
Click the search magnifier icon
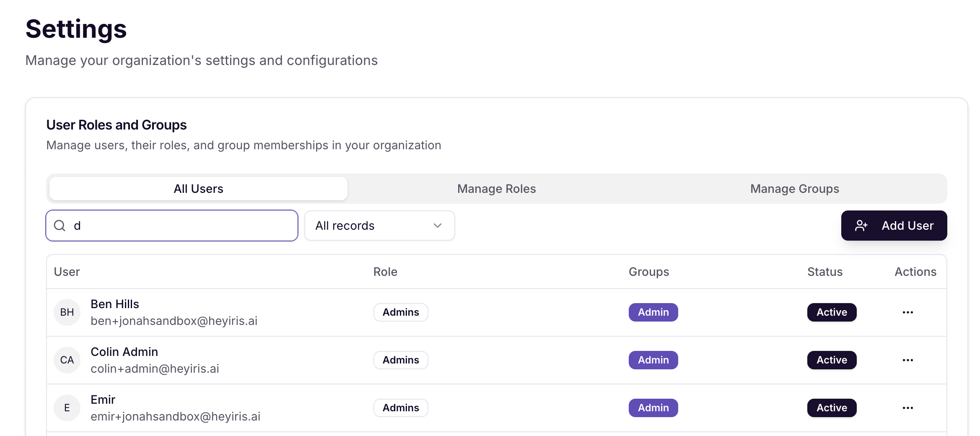coord(60,226)
